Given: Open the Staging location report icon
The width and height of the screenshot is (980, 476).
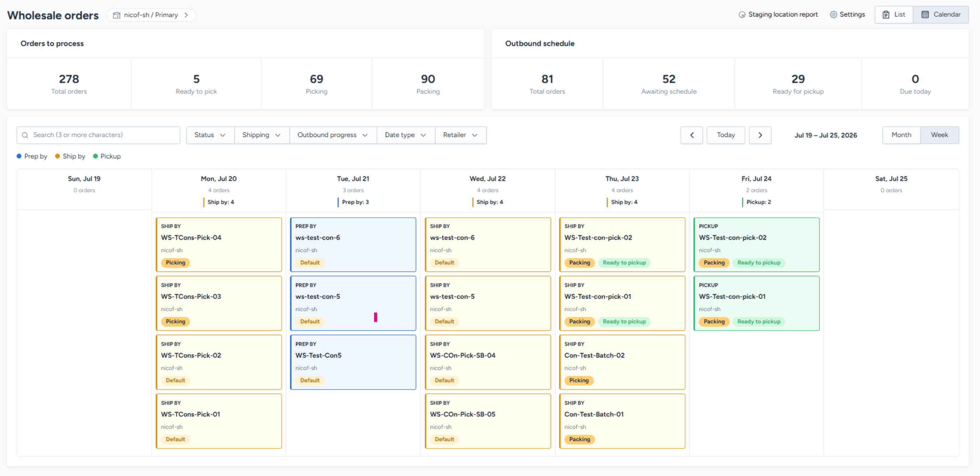Looking at the screenshot, I should (x=742, y=15).
